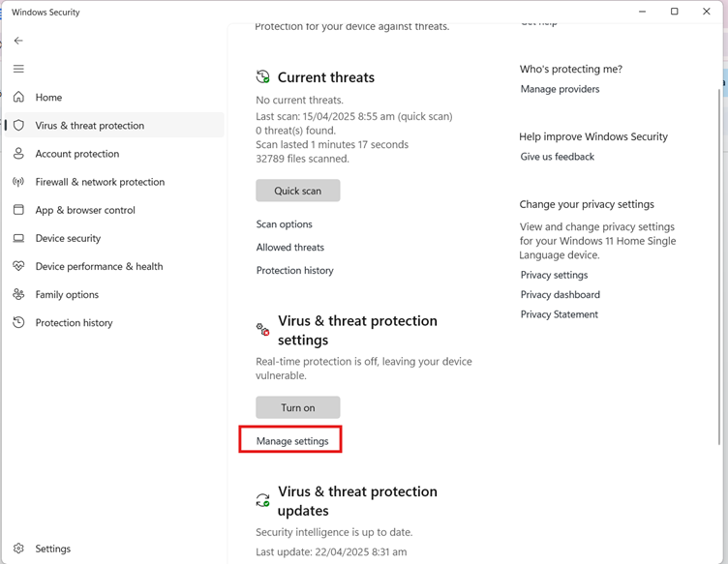Open Firewall & network protection page

pyautogui.click(x=114, y=182)
